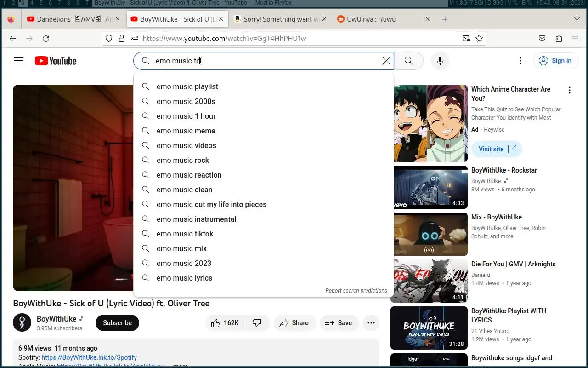View site security padlock info

pyautogui.click(x=122, y=39)
